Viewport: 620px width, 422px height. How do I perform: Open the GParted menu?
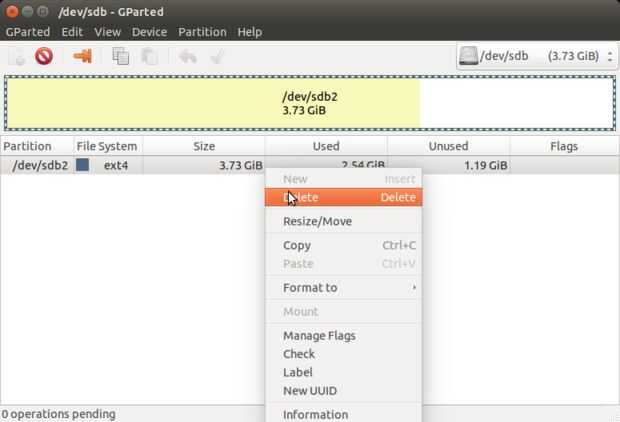28,32
